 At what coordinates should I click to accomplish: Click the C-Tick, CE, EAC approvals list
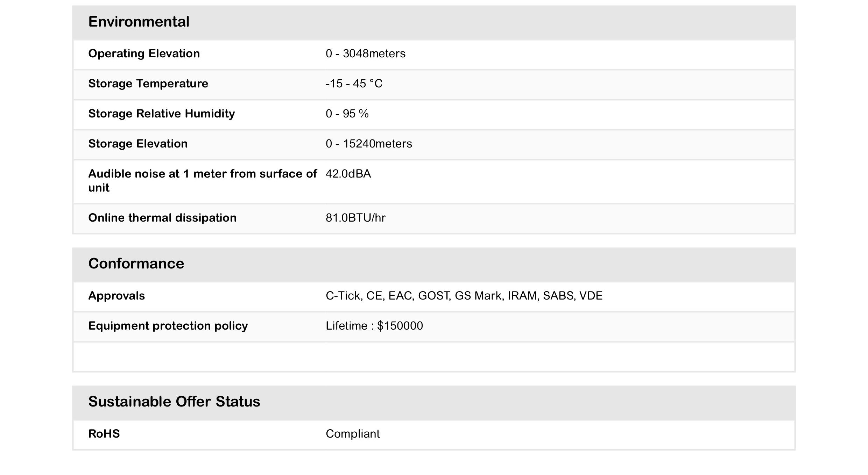(x=464, y=296)
